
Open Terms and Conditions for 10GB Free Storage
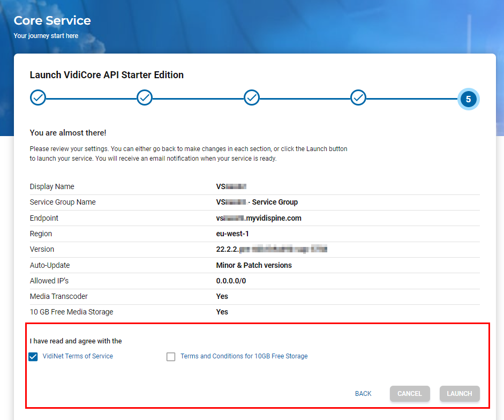(x=244, y=356)
